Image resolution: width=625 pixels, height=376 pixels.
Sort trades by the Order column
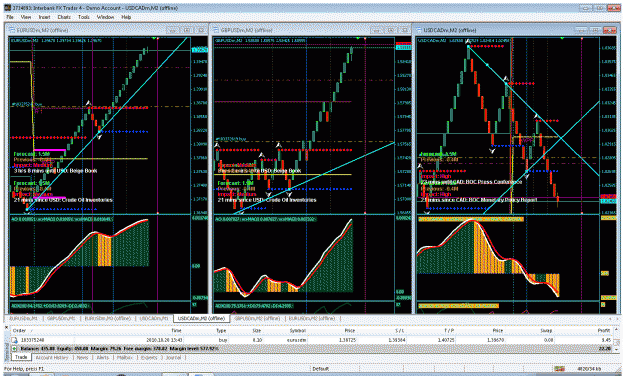(20, 331)
